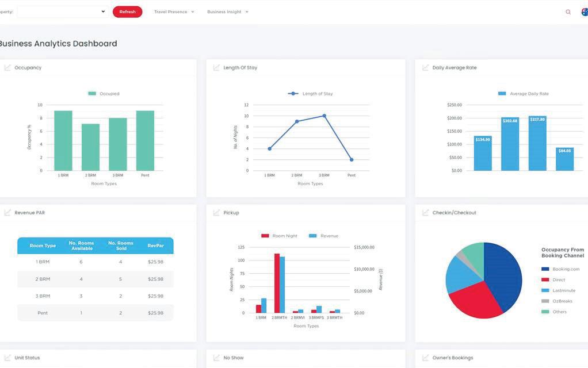Toggle the Revenue legend series in Pickup
Screen dimensions: 588x368
click(x=323, y=236)
